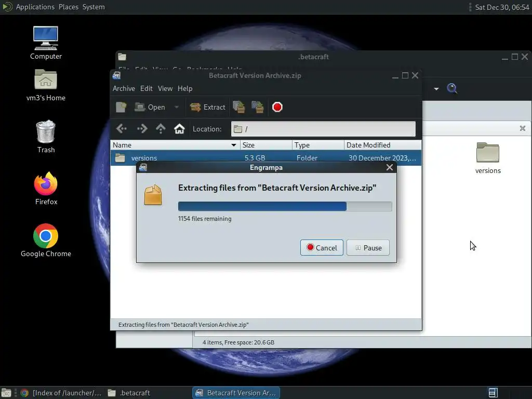Open the Edit menu in Engrampa

[146, 88]
